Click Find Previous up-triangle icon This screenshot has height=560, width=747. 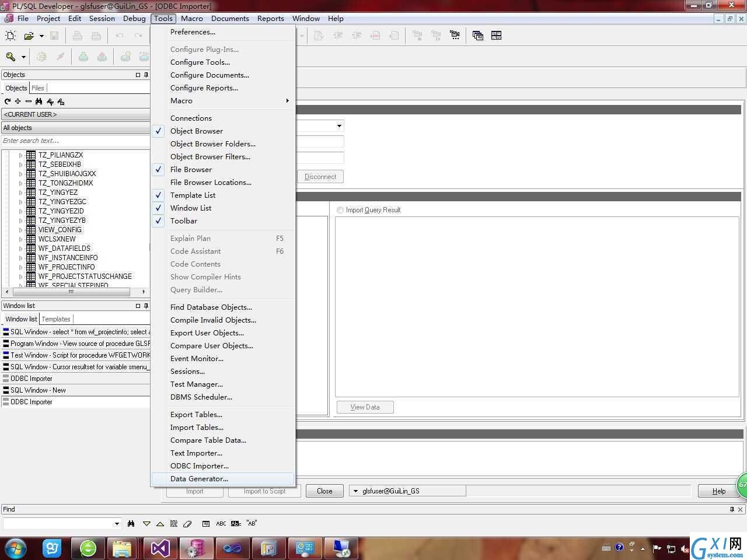tap(160, 524)
